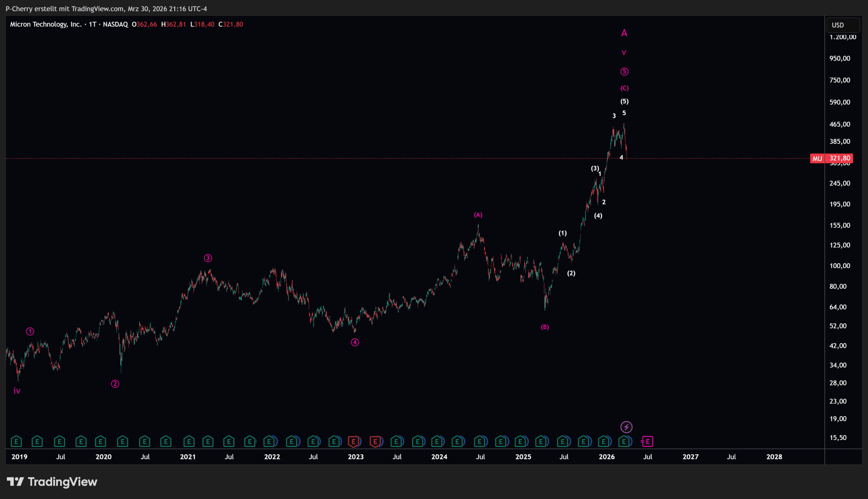Click the 2026 label on time axis

tap(606, 457)
